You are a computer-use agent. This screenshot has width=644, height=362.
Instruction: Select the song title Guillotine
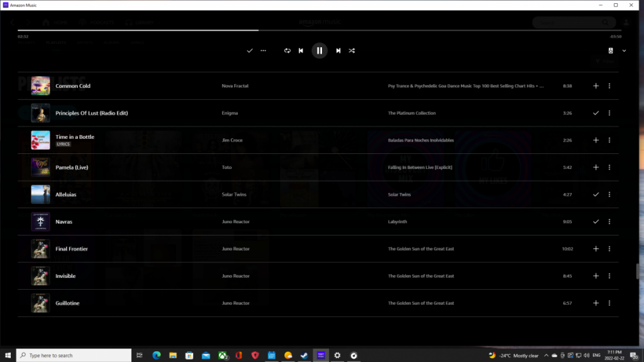coord(67,303)
